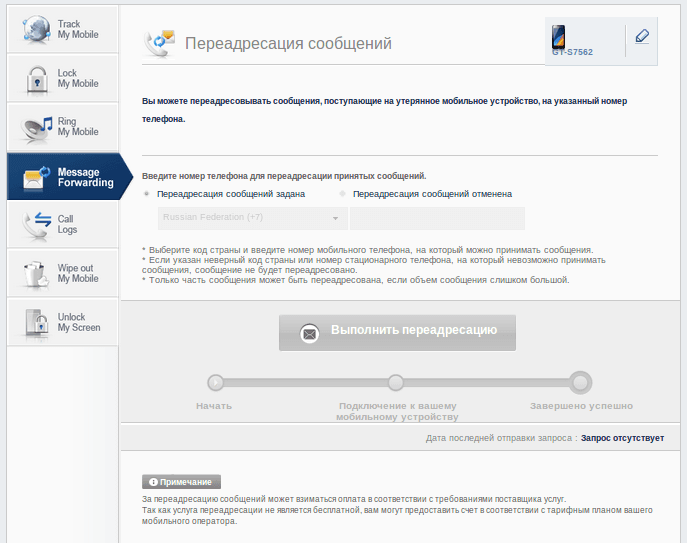Click the country code dropdown arrow
The image size is (687, 543).
click(x=335, y=218)
